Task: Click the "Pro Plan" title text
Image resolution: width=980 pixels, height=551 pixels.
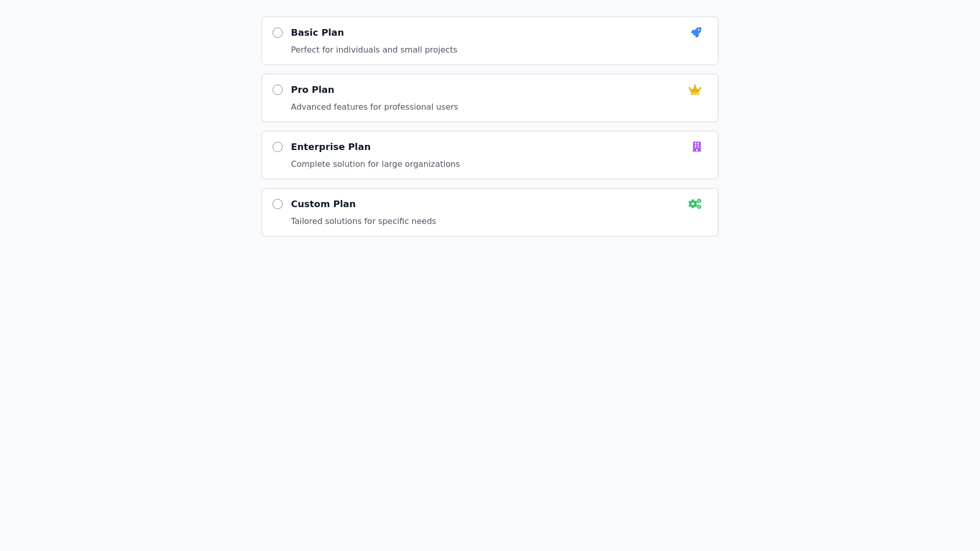Action: 312,90
